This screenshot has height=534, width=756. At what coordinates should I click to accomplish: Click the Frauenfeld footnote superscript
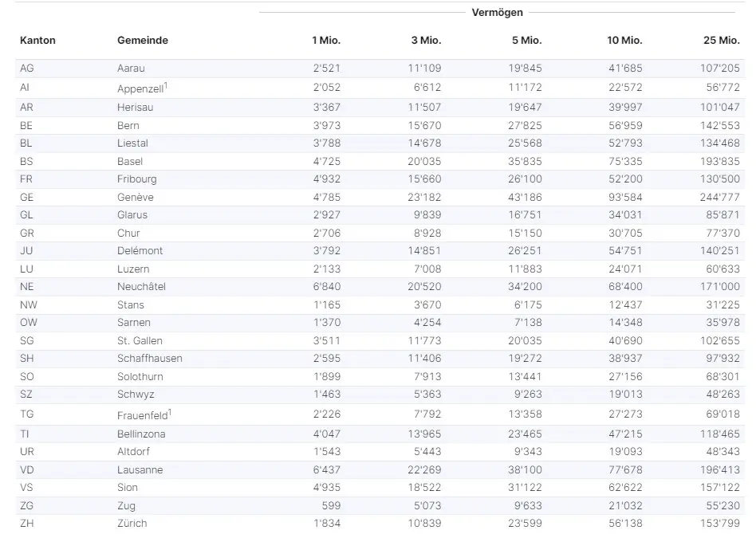[x=170, y=412]
